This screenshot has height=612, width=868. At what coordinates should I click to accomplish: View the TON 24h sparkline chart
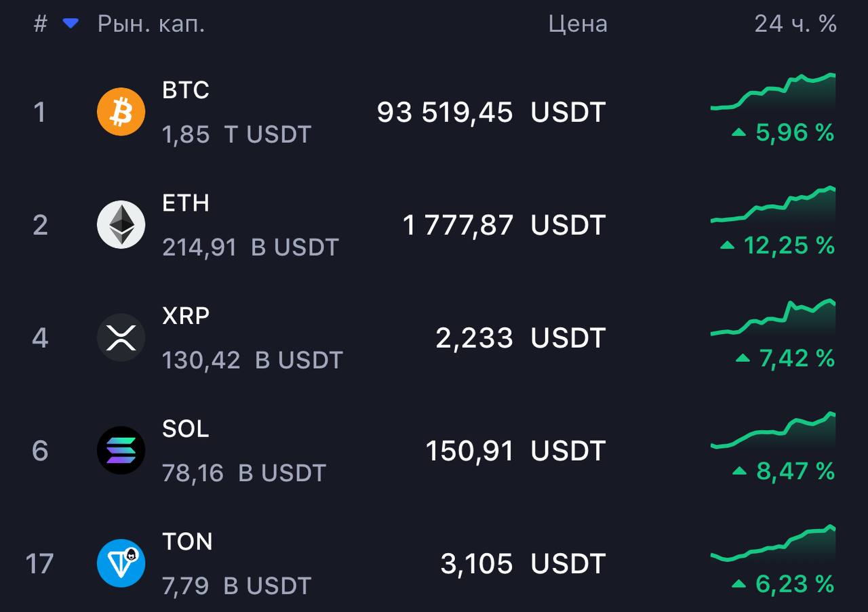[773, 544]
